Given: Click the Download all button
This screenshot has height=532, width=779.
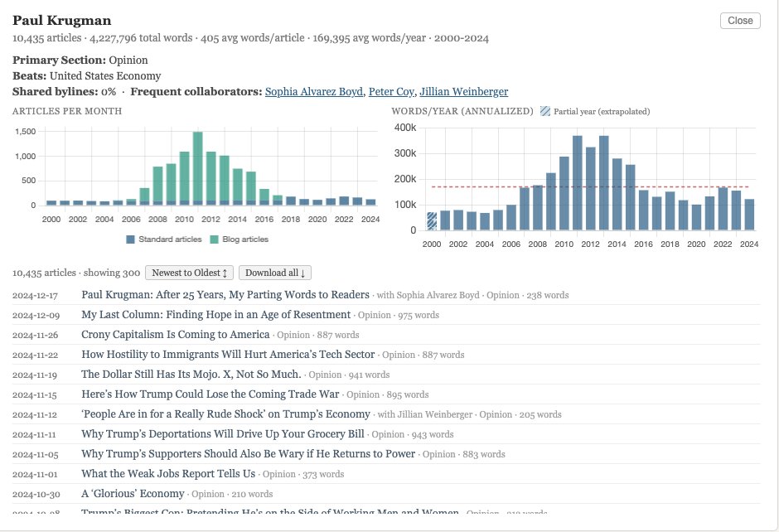Looking at the screenshot, I should [275, 273].
